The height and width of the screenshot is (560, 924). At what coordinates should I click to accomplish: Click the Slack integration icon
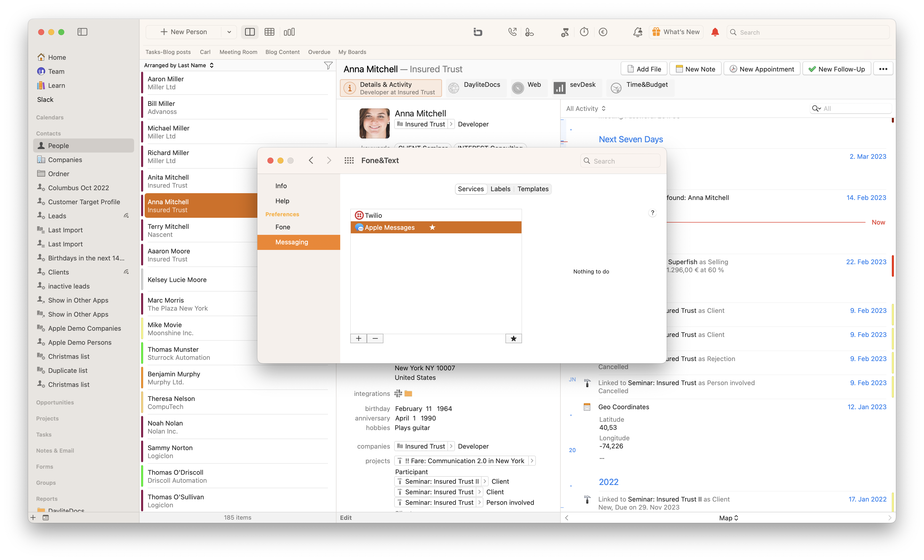398,393
